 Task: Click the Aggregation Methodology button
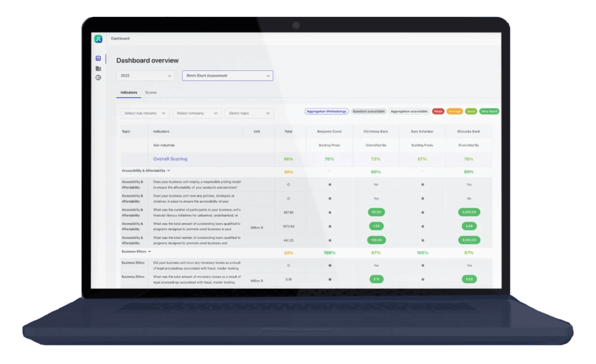point(326,111)
